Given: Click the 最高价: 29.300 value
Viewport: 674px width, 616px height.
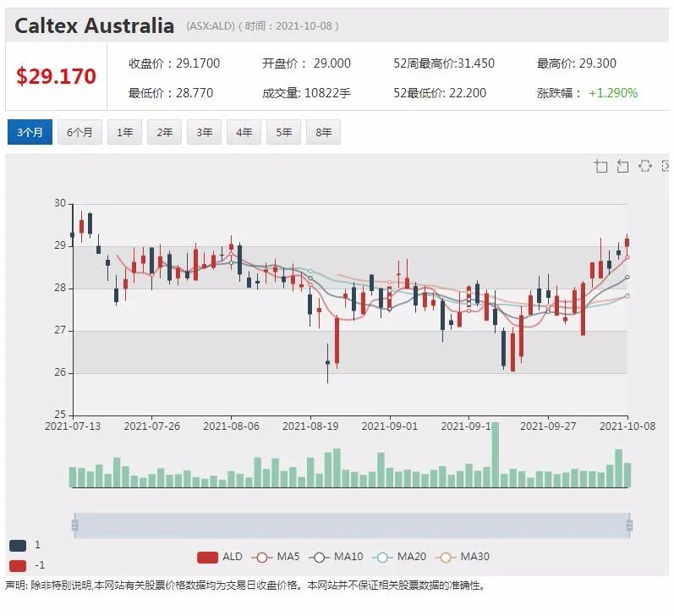Looking at the screenshot, I should click(x=577, y=63).
